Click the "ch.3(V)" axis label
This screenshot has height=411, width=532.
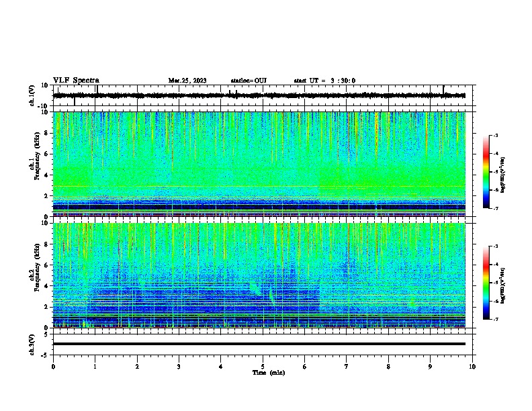pyautogui.click(x=32, y=345)
